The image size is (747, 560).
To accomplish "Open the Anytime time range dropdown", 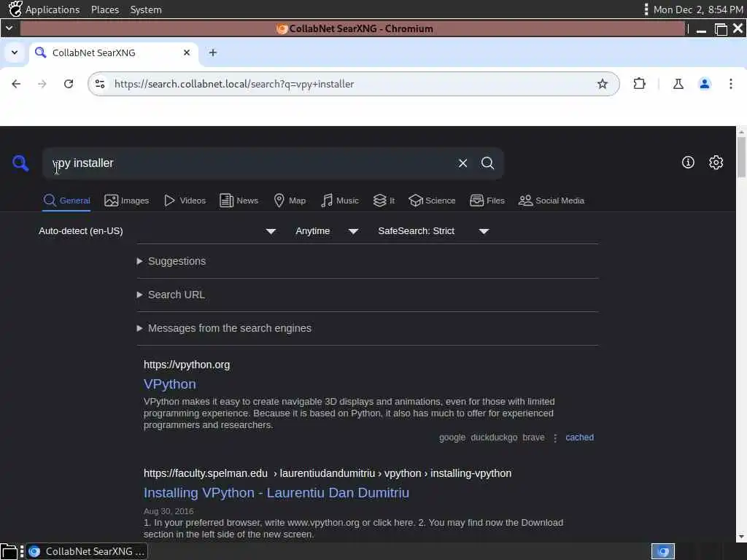I will coord(327,231).
